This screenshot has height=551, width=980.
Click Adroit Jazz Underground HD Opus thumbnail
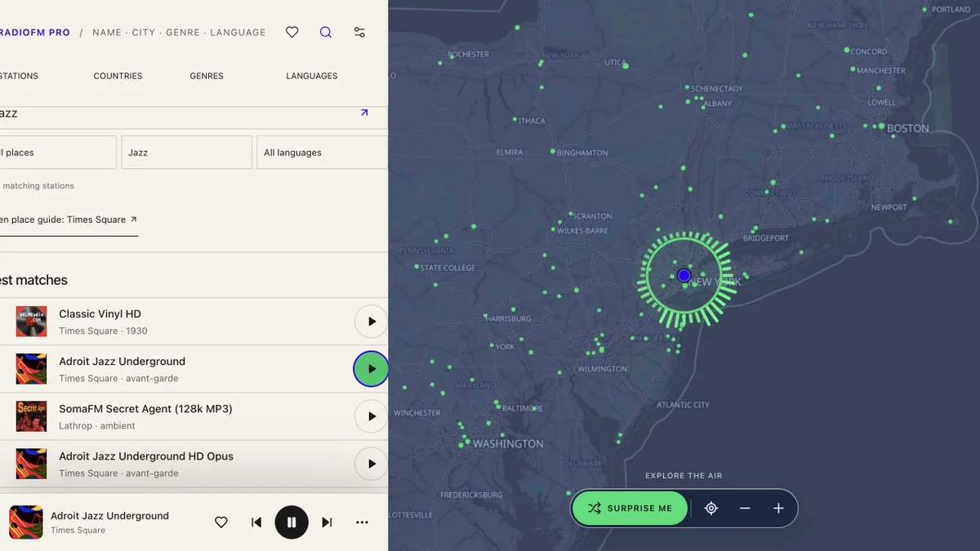(31, 464)
